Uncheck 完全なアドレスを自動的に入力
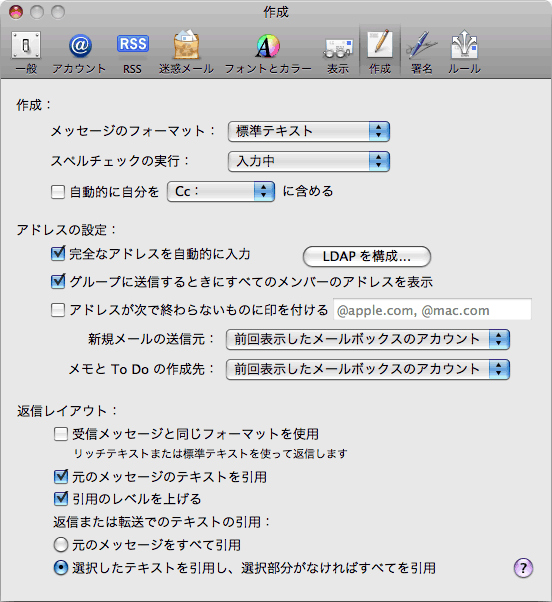This screenshot has height=602, width=552. (58, 254)
